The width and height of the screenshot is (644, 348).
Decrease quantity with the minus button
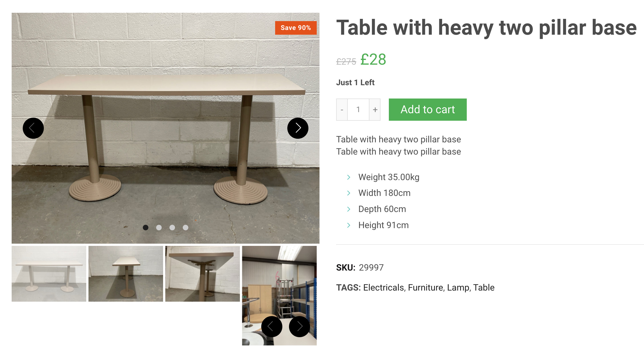tap(342, 110)
